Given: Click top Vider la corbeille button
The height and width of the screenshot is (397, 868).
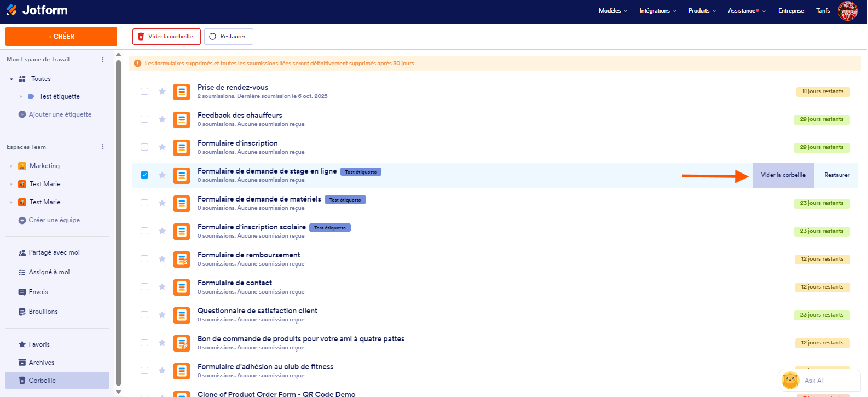Looking at the screenshot, I should coord(166,37).
